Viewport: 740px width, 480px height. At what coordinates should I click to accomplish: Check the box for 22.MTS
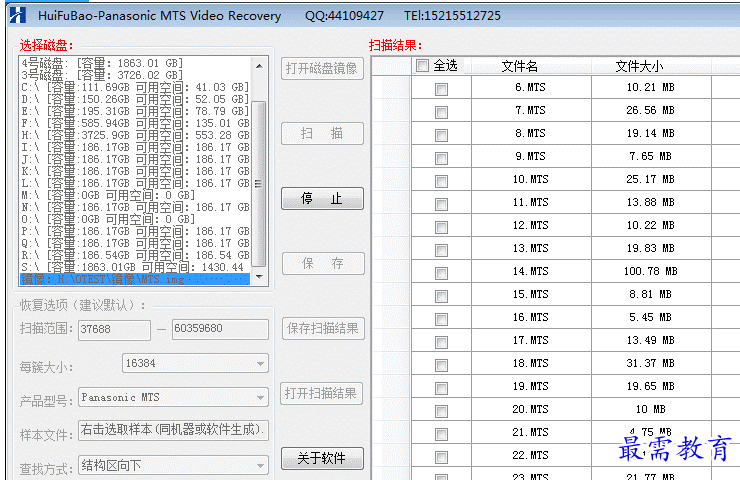coord(441,457)
